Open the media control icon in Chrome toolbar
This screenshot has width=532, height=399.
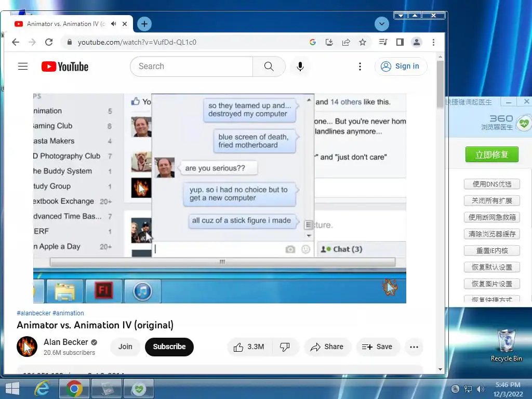383,42
